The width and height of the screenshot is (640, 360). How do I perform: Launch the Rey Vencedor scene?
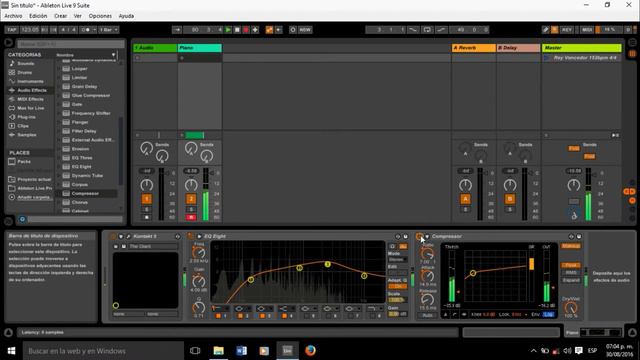click(x=547, y=58)
